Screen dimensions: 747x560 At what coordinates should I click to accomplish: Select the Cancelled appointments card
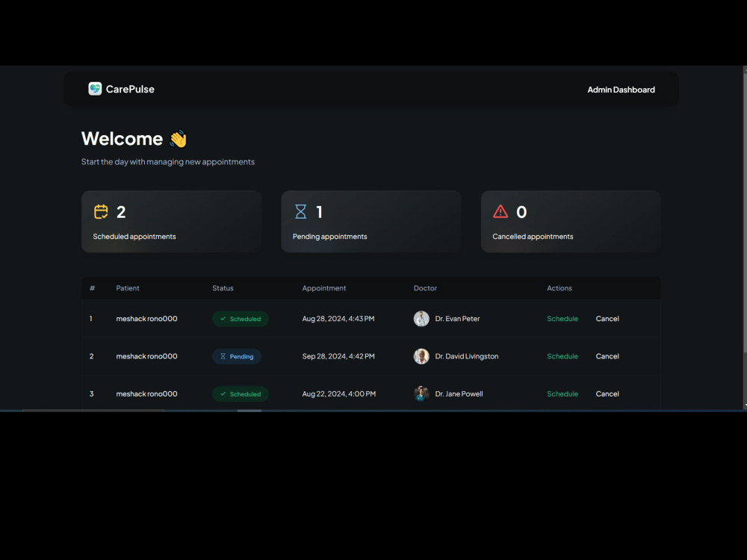point(571,222)
